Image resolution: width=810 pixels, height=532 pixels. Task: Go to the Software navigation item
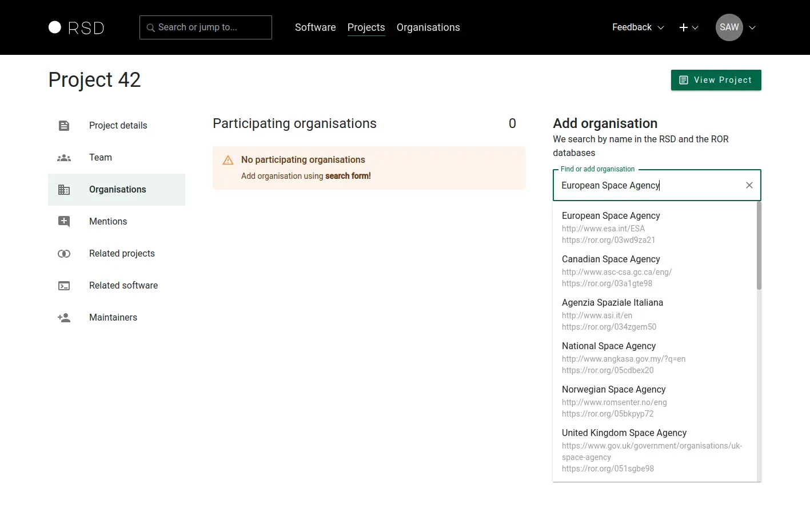315,27
